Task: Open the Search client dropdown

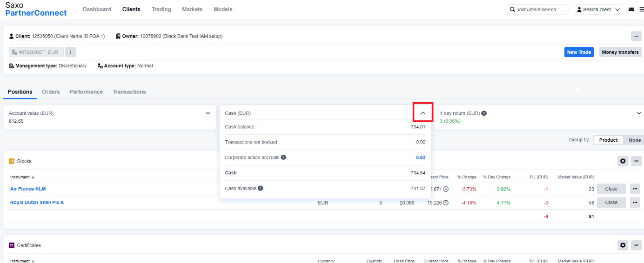Action: 598,9
